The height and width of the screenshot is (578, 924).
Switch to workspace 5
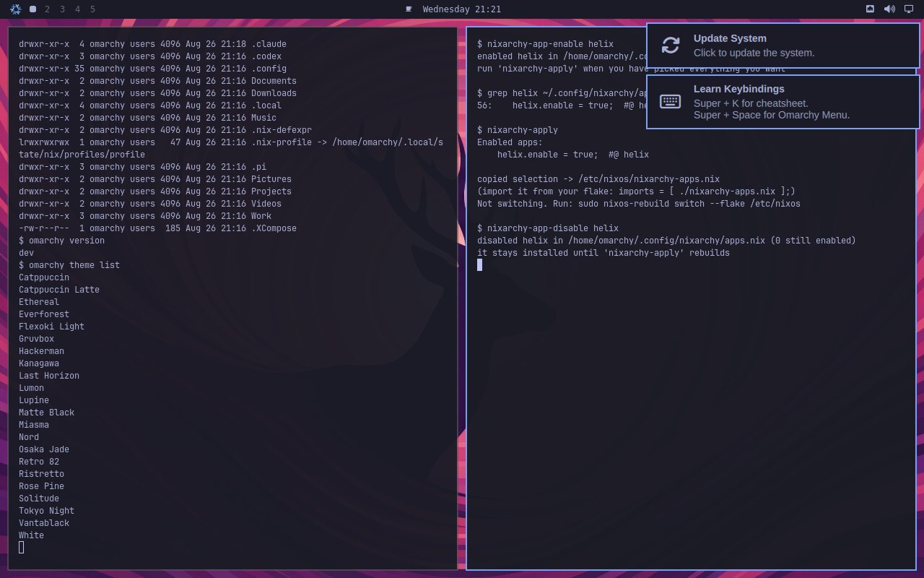click(92, 9)
